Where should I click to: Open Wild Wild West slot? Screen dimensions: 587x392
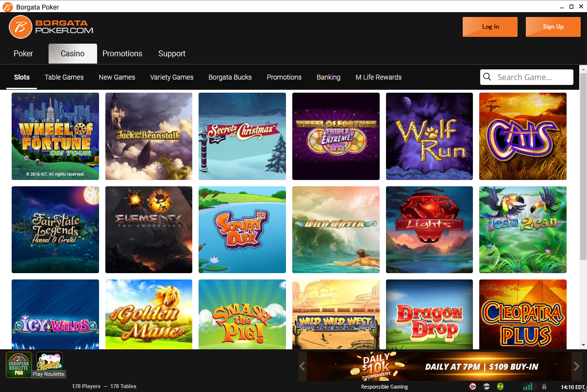pyautogui.click(x=336, y=314)
